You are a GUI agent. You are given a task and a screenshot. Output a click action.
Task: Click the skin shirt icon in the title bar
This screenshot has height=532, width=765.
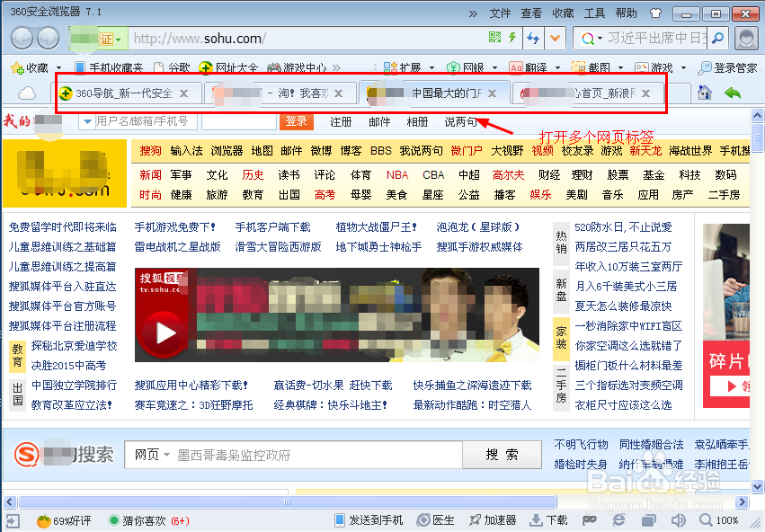tap(655, 13)
